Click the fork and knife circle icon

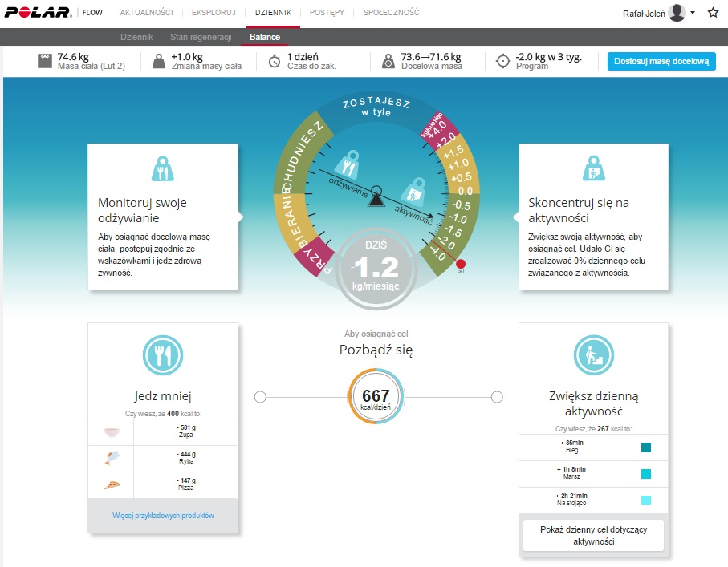coord(162,355)
